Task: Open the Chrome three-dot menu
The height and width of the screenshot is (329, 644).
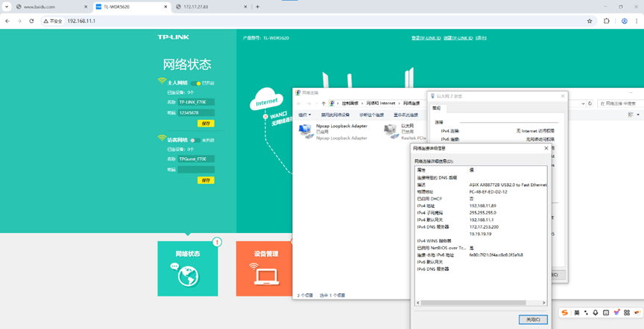Action: [637, 21]
